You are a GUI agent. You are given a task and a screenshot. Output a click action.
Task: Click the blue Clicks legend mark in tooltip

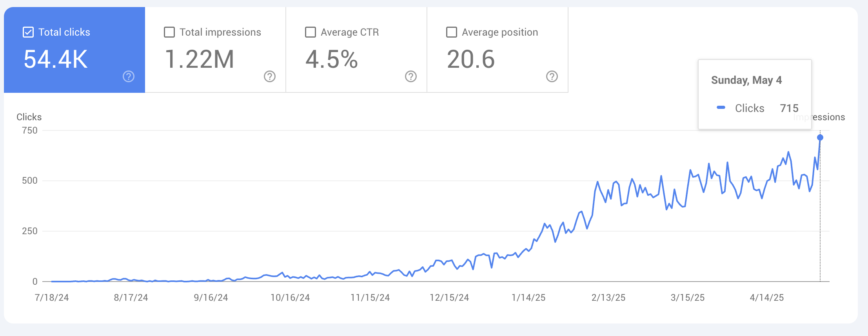[x=721, y=108]
